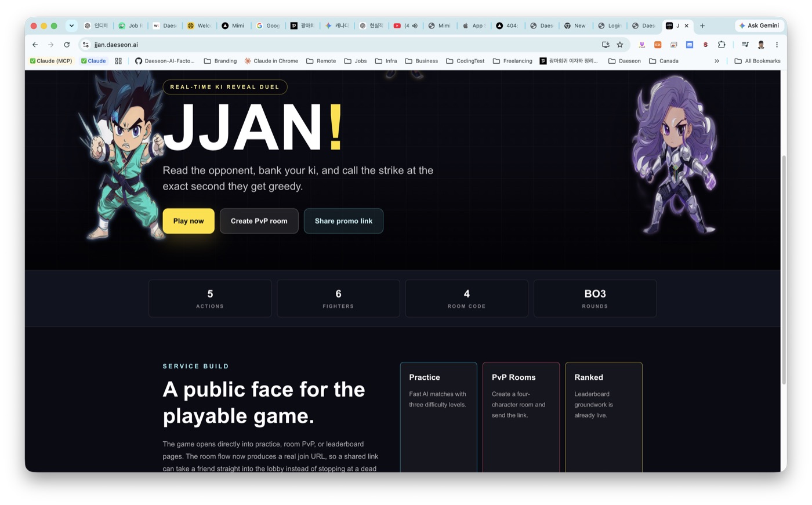Switch to the 캐나다 tab
Viewport: 812px width, 505px height.
point(337,26)
